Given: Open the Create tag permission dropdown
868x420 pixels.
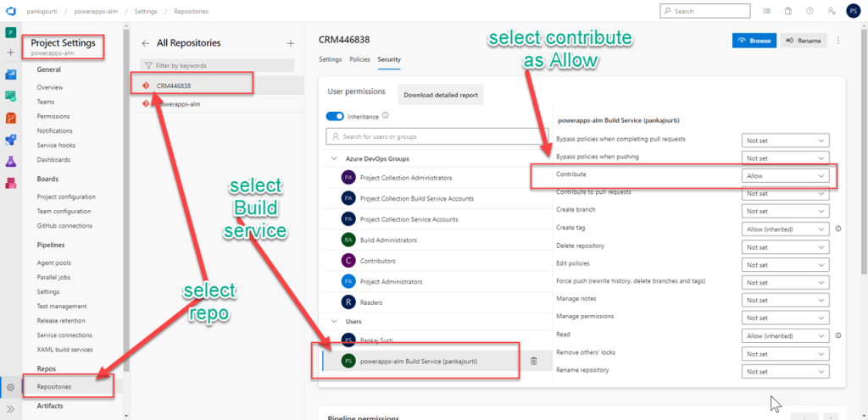Looking at the screenshot, I should (785, 229).
